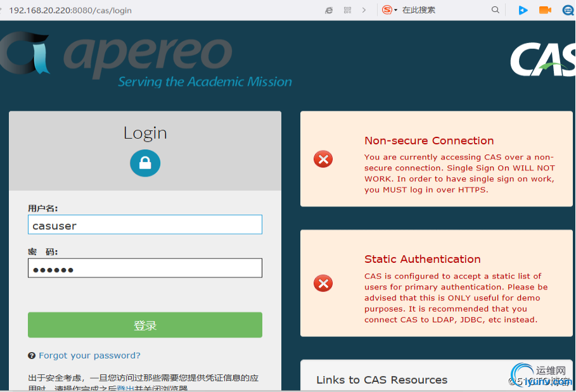576x392 pixels.
Task: Select the address bar URL 192.168.20.220:8080/cas/login
Action: click(70, 10)
